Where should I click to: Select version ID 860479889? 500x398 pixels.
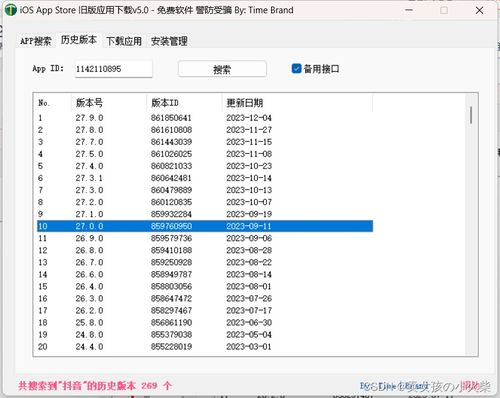coord(171,190)
